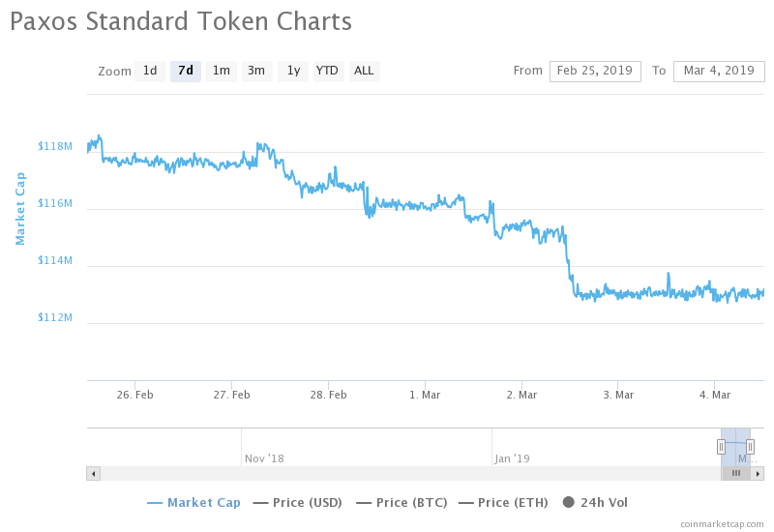Toggle the Price (BTC) series legend
Screen dimensions: 774x532
(x=402, y=503)
